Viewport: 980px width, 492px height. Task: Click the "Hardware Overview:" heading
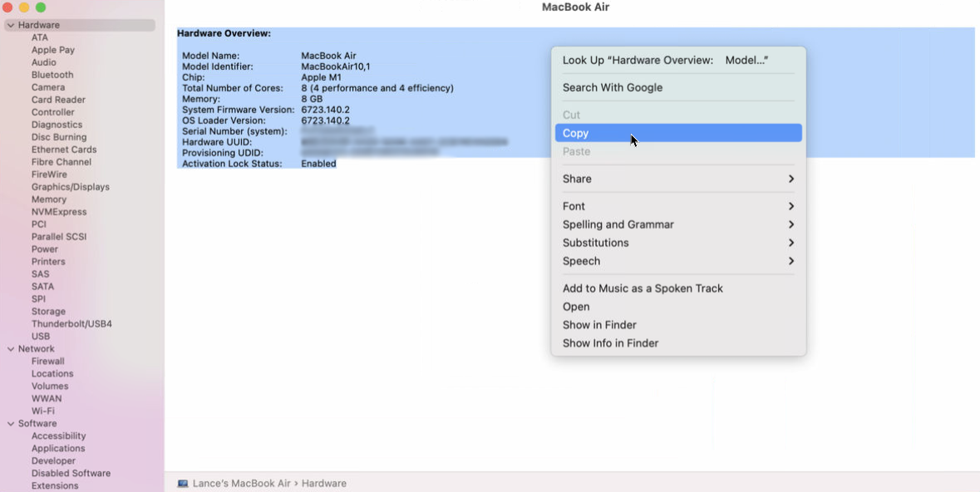coord(224,34)
